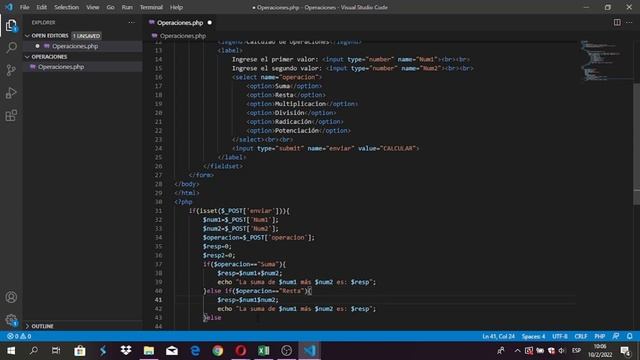Viewport: 640px width, 360px height.
Task: Click the Ln 41, Col 24 status item
Action: click(498, 336)
